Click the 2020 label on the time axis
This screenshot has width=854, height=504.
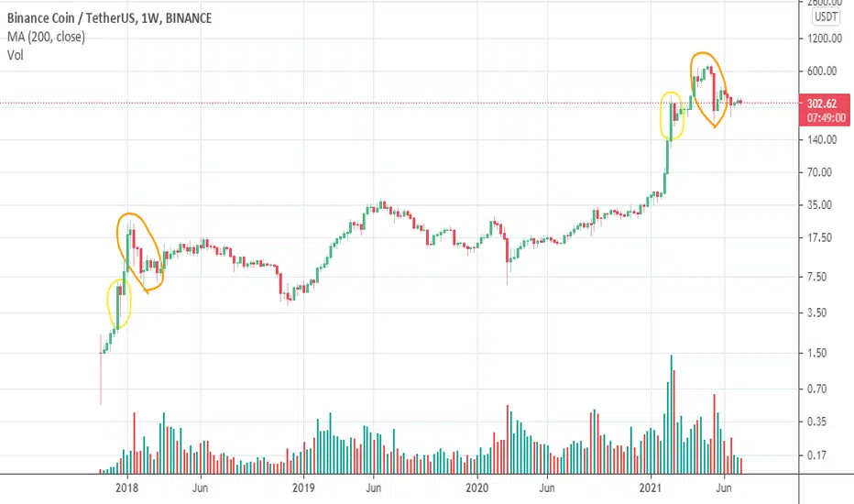(x=477, y=488)
